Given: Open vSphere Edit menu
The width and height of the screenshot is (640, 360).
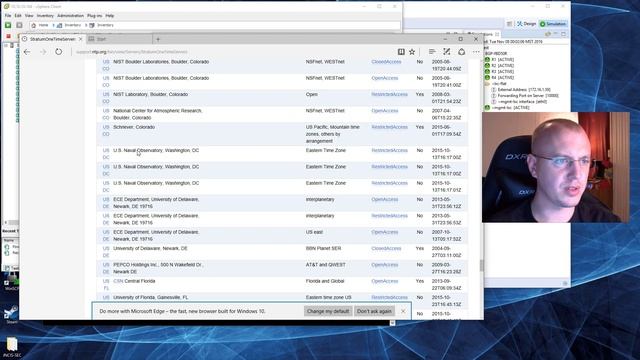Looking at the screenshot, I should (x=18, y=16).
